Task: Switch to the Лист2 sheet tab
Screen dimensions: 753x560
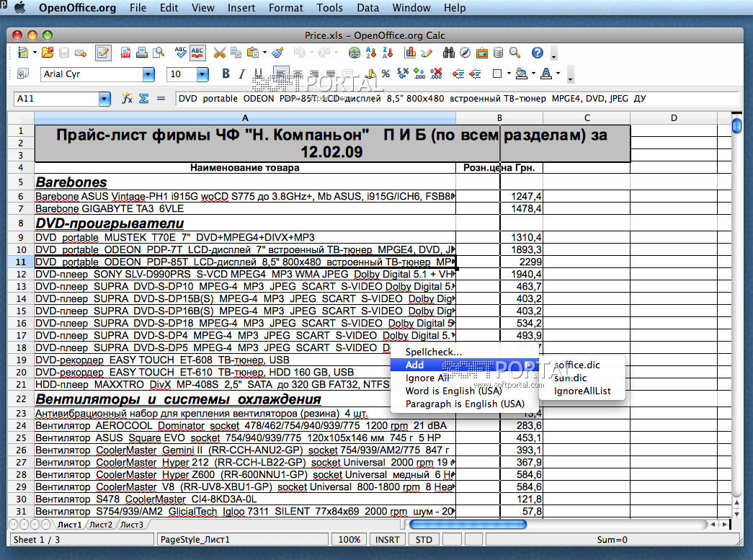Action: 100,525
